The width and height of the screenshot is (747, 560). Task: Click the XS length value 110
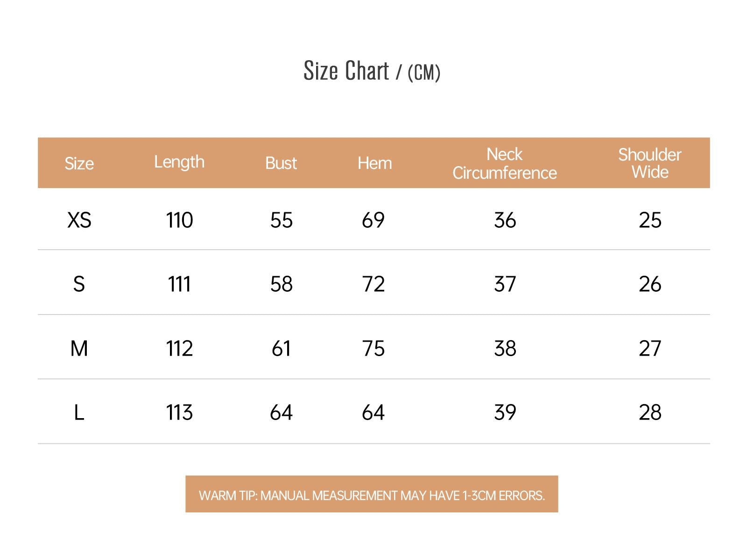click(x=179, y=220)
